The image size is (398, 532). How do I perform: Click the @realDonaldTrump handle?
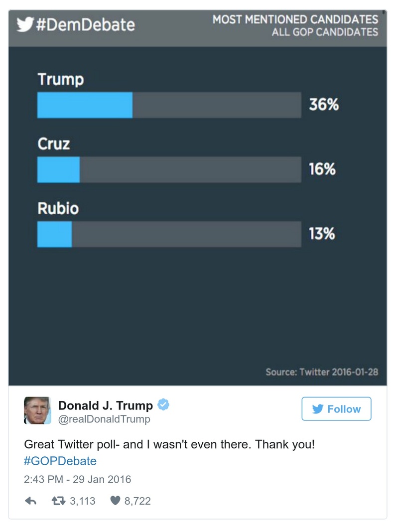(104, 419)
